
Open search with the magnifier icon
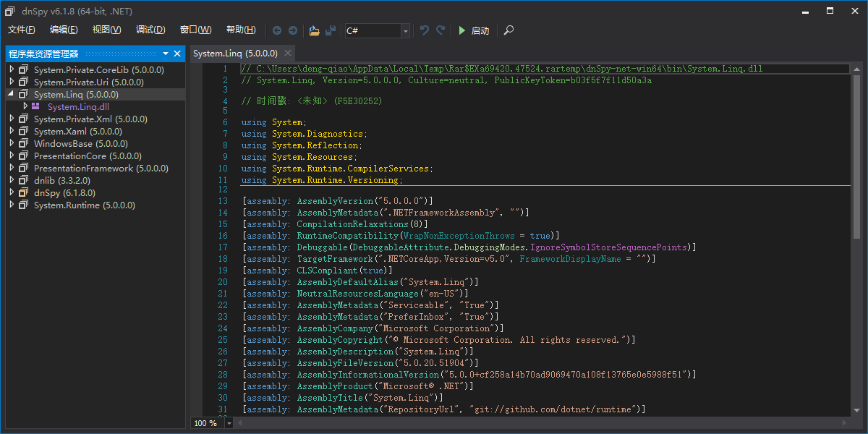coord(509,30)
